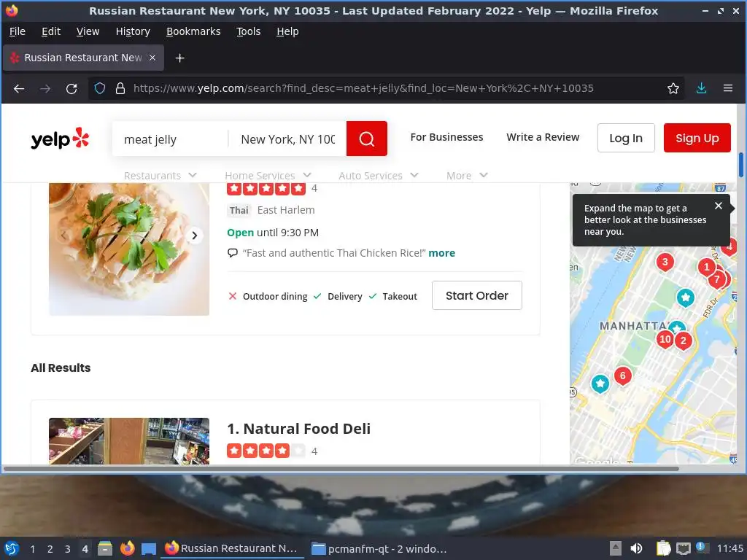Click the horizontal scrollbar at window bottom

click(x=341, y=469)
